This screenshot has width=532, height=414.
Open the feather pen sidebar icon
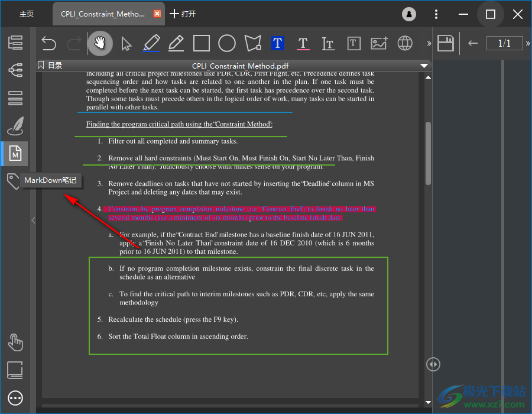click(15, 126)
